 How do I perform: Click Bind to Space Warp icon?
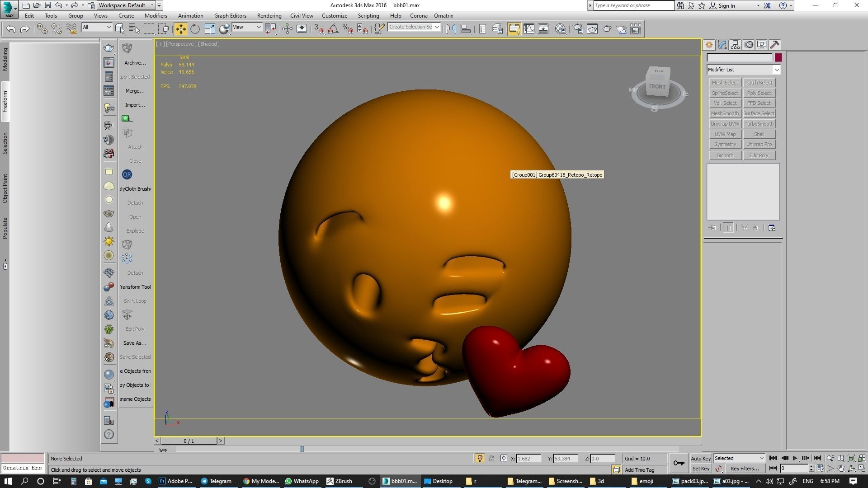[71, 29]
